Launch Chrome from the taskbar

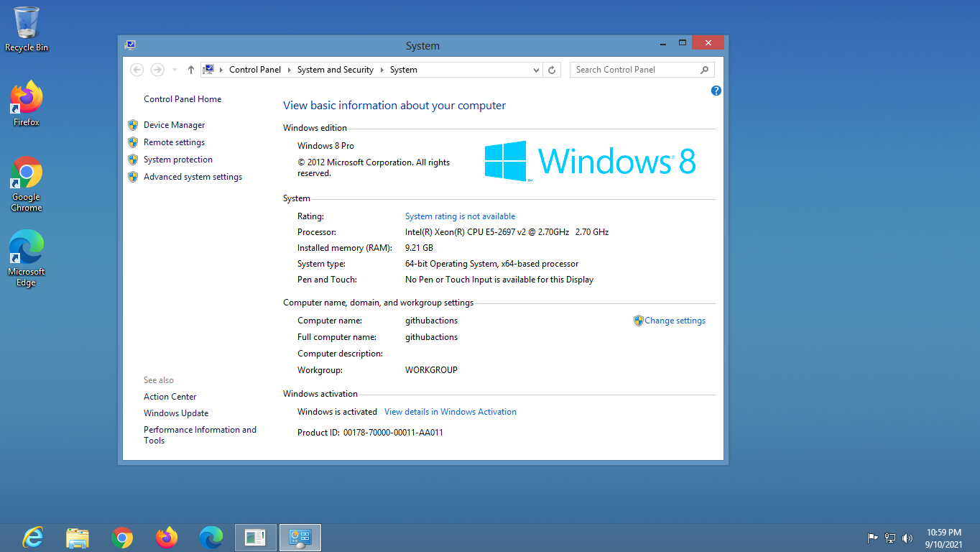click(122, 538)
